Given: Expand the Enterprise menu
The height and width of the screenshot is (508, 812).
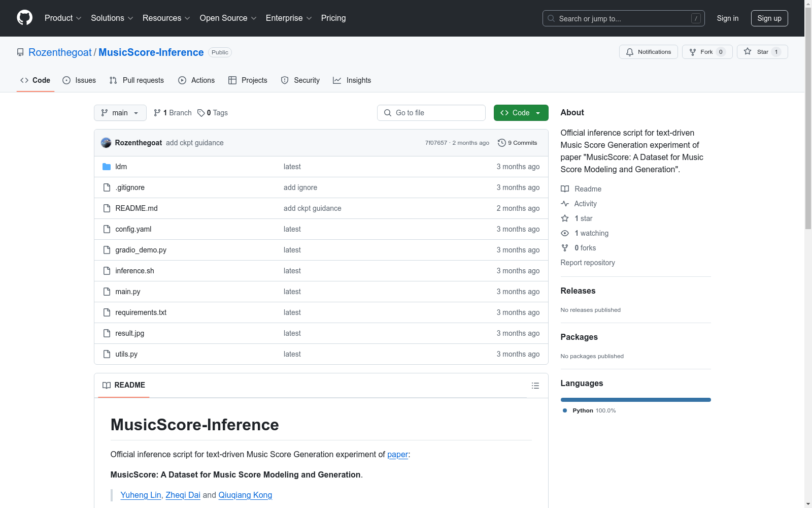Looking at the screenshot, I should [289, 18].
